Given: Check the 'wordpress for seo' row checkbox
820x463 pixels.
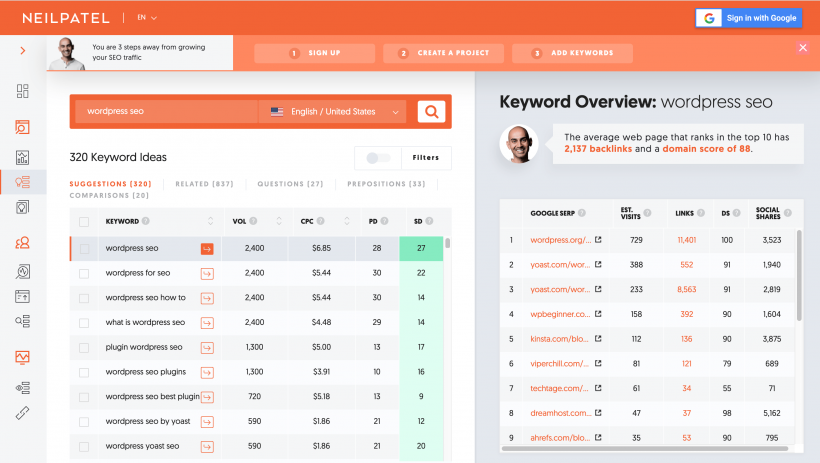Looking at the screenshot, I should point(84,273).
